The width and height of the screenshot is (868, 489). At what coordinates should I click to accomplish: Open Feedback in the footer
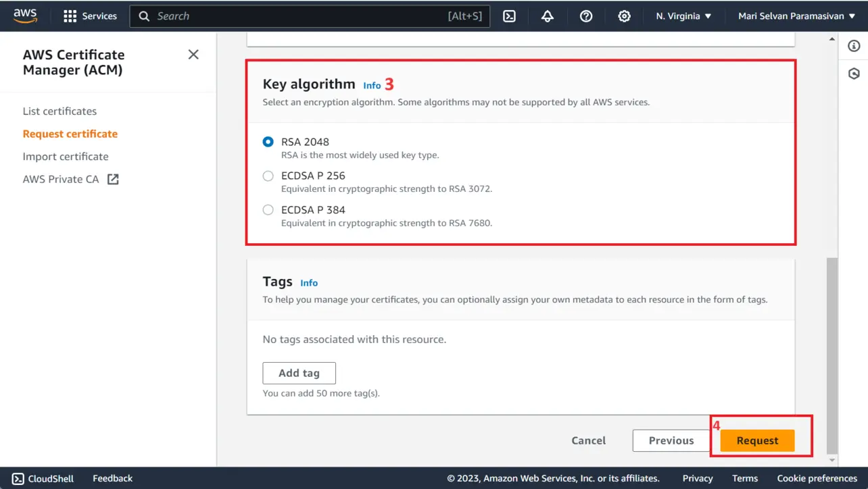(112, 478)
